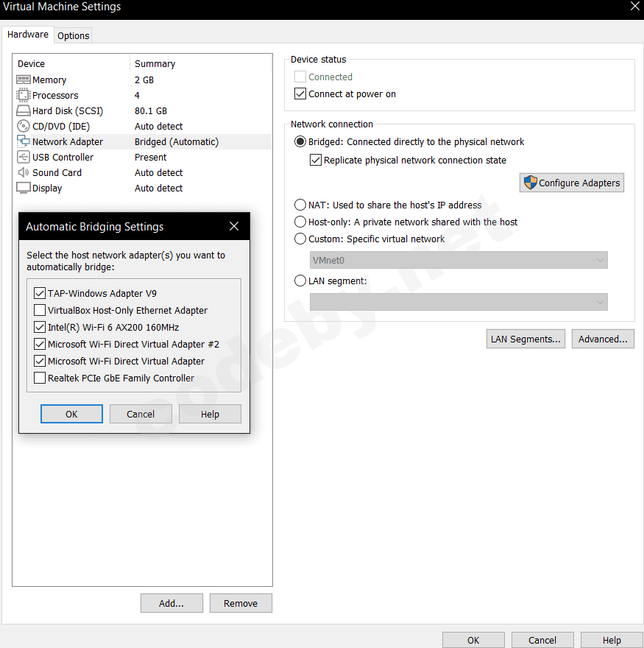Click the Network Adapter icon
Image resolution: width=644 pixels, height=648 pixels.
(23, 141)
